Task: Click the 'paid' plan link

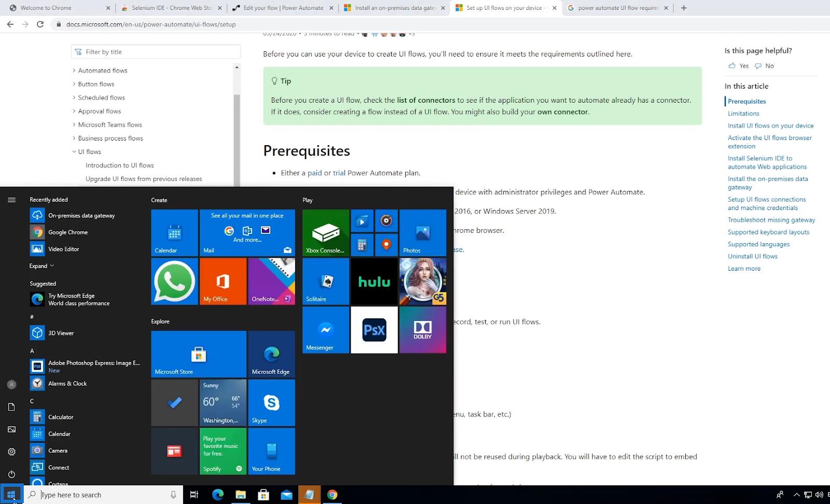Action: pyautogui.click(x=314, y=173)
